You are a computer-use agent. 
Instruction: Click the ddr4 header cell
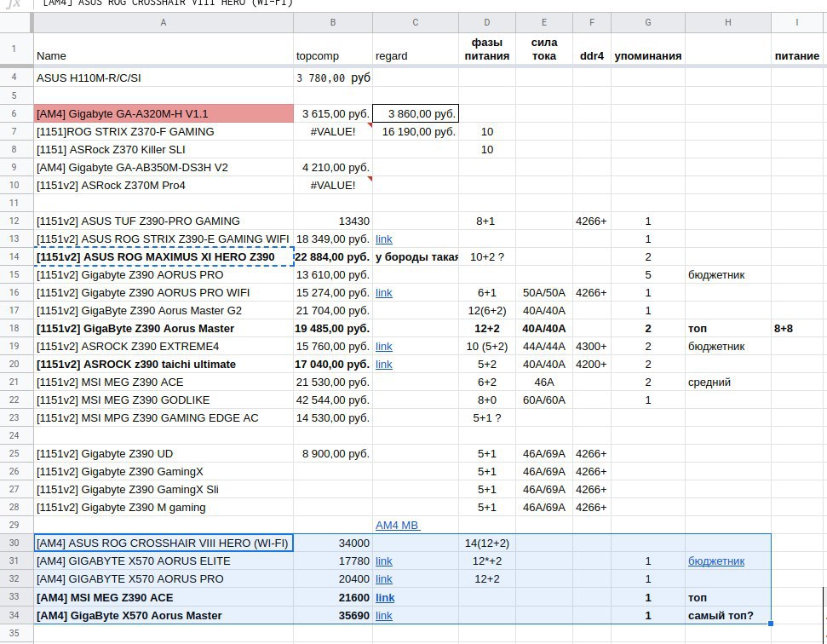(592, 49)
